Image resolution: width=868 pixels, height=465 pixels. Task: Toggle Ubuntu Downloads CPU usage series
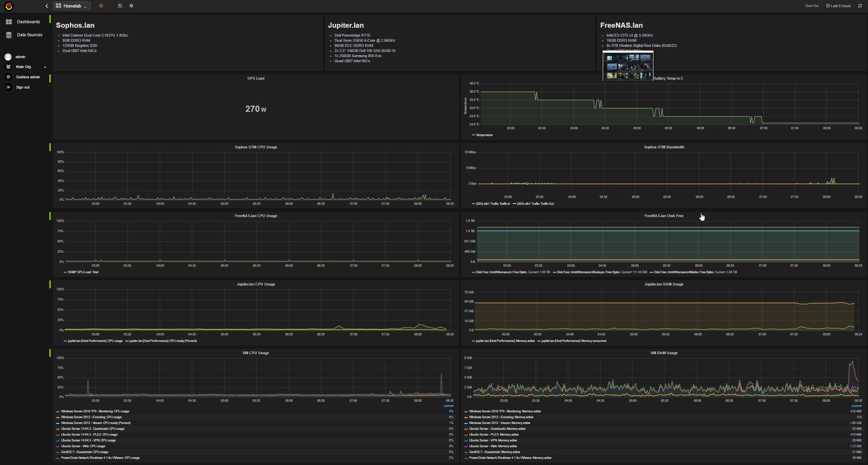[x=93, y=429]
